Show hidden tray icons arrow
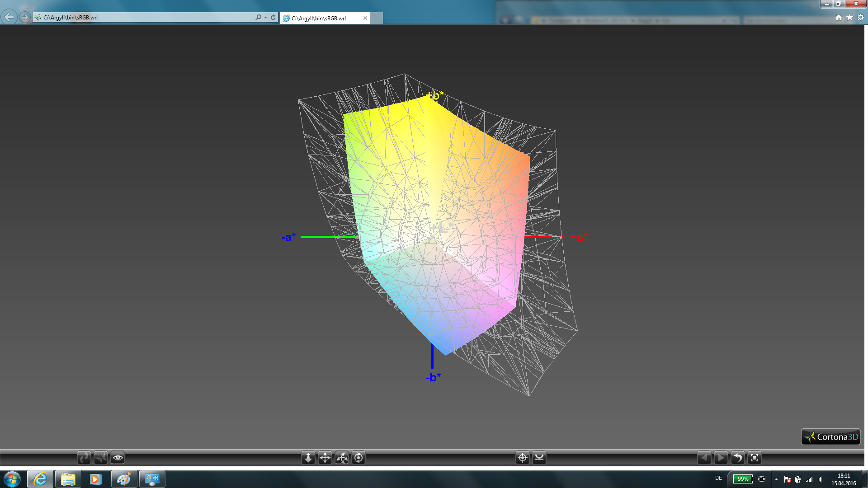Viewport: 868px width, 488px height. (x=776, y=479)
